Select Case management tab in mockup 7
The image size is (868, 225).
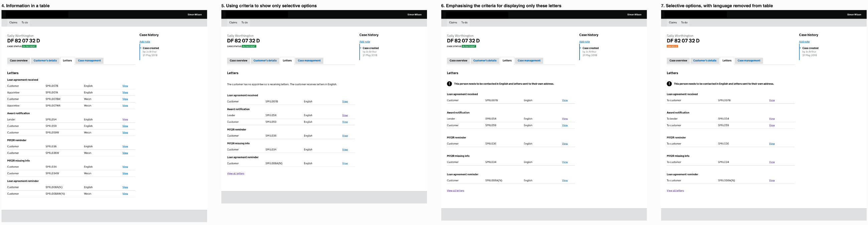749,61
